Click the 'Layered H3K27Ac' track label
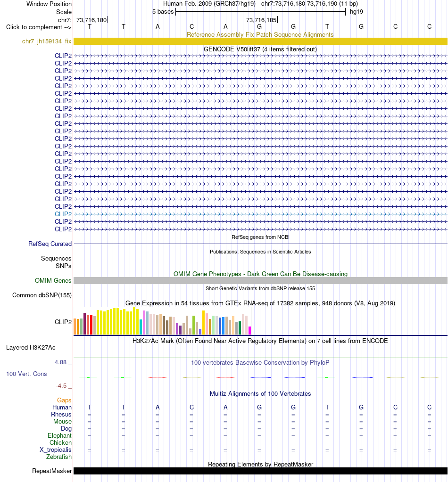 pyautogui.click(x=31, y=348)
